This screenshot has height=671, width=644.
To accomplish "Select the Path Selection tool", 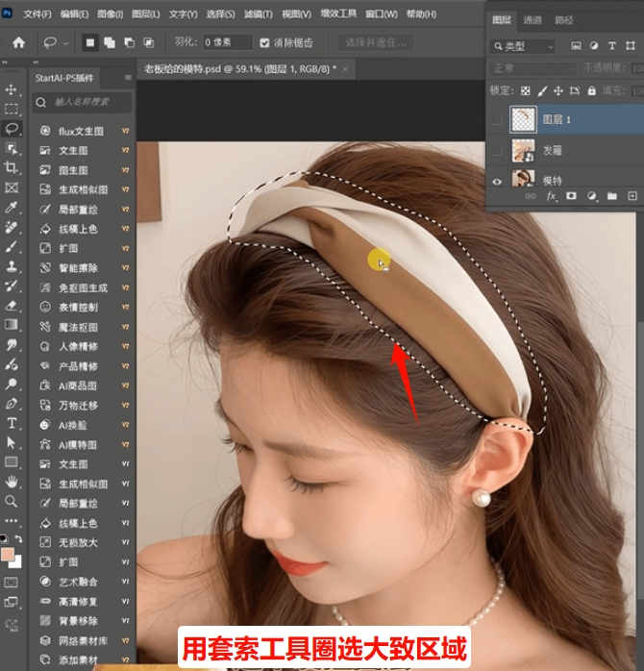I will [x=12, y=442].
